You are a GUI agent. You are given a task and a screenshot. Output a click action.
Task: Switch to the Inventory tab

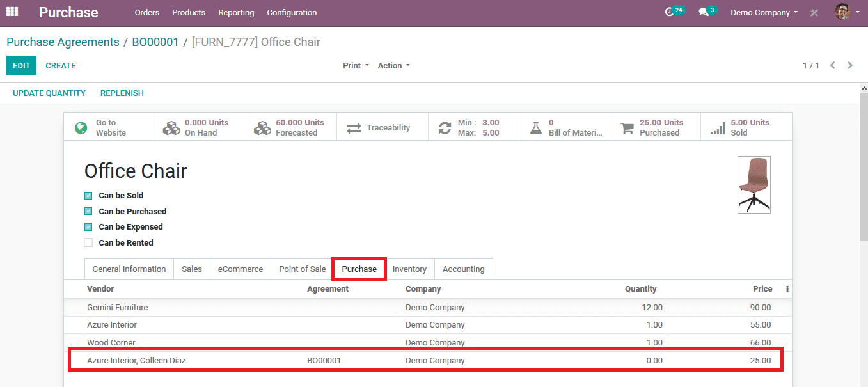[x=410, y=269]
